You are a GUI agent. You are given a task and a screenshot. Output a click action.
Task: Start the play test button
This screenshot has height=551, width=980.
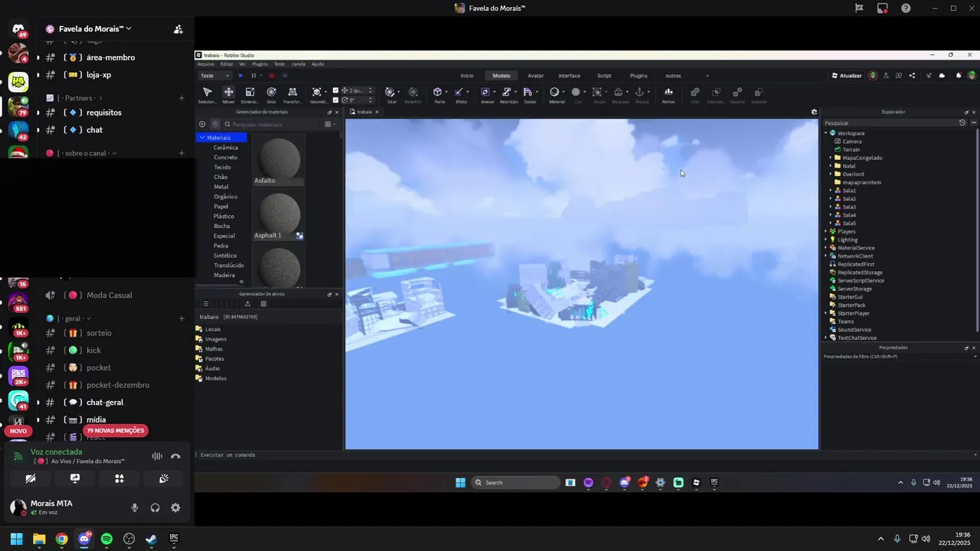pyautogui.click(x=240, y=76)
